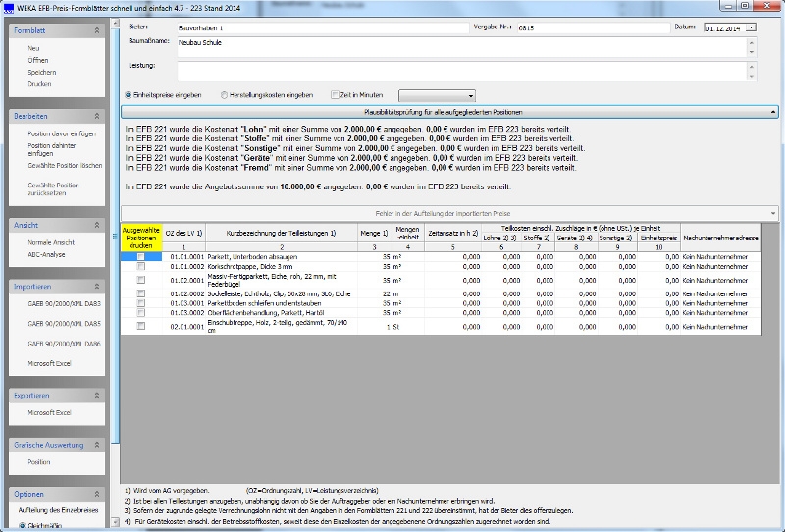Collapse the Grafische Auswertung panel chevron

pos(96,445)
